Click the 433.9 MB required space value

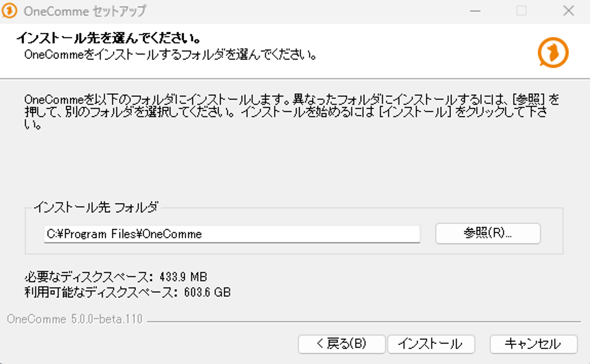point(183,277)
